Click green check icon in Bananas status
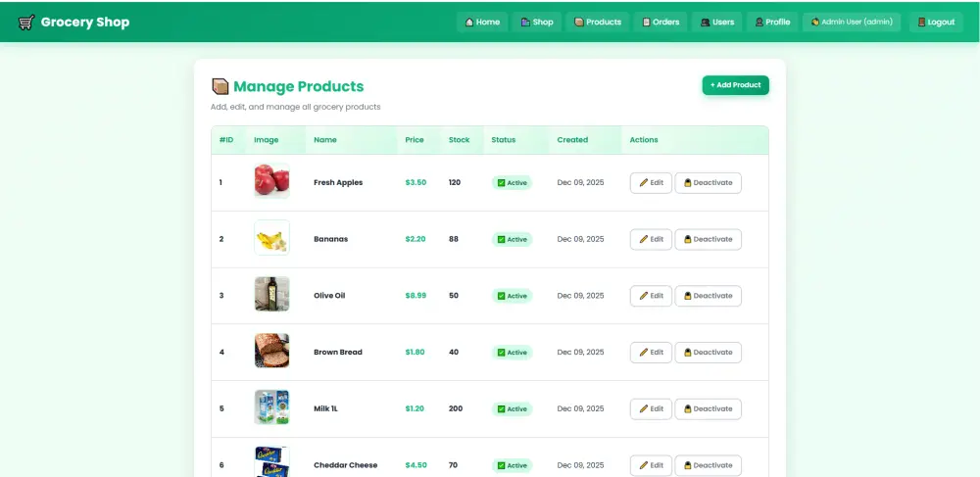The height and width of the screenshot is (477, 980). (501, 239)
